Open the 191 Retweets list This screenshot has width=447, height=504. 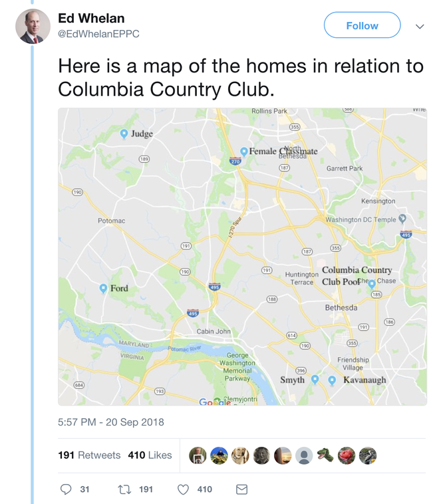(89, 455)
